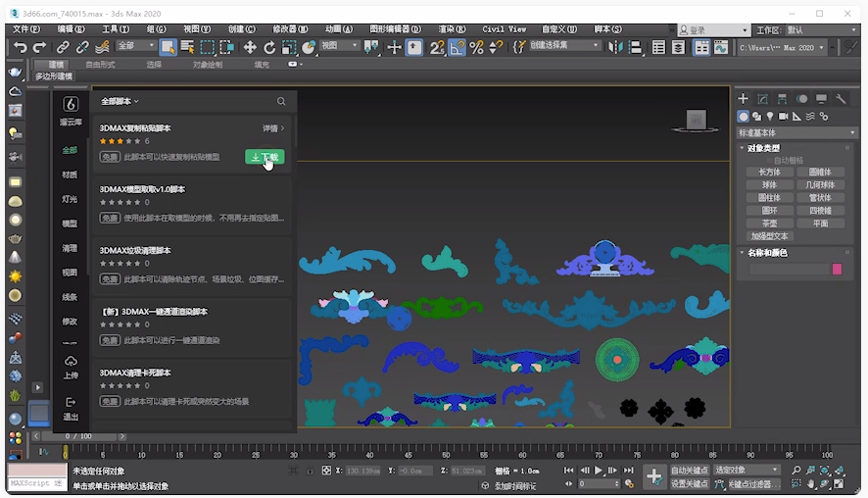
Task: Click the 长方体 box primitive button
Action: pyautogui.click(x=769, y=173)
